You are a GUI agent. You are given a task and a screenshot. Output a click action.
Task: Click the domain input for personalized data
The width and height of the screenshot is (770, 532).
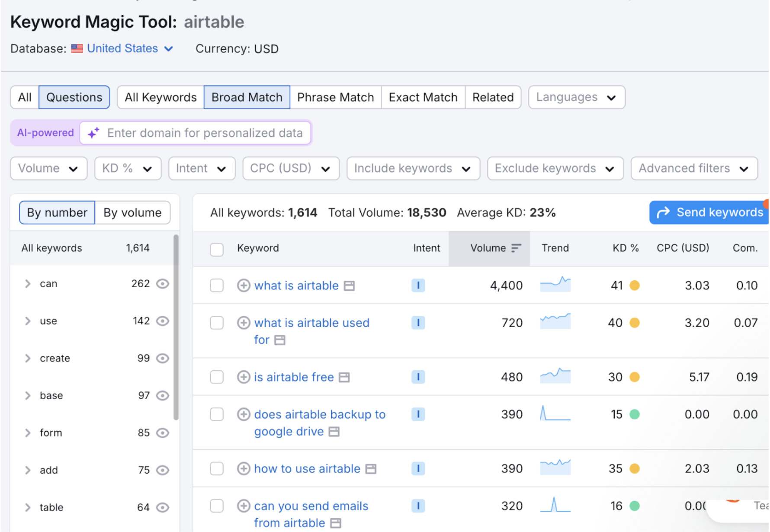tap(196, 133)
